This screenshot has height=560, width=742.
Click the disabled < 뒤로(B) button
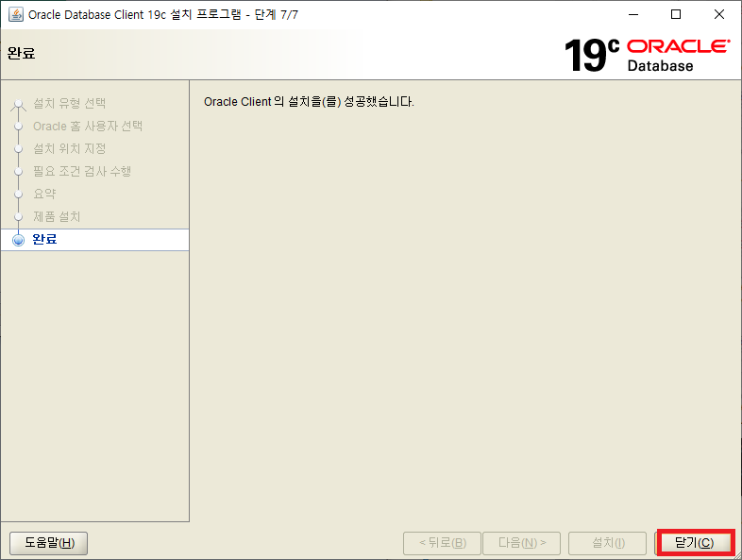tap(442, 543)
